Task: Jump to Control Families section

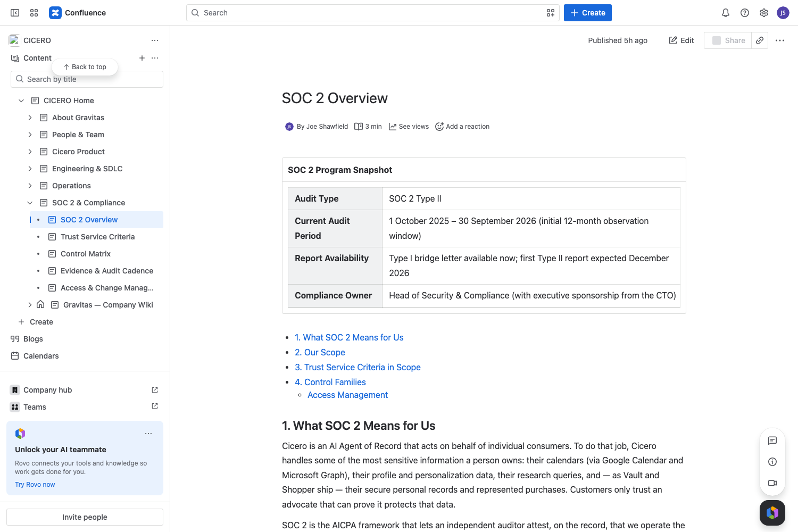Action: pyautogui.click(x=330, y=382)
